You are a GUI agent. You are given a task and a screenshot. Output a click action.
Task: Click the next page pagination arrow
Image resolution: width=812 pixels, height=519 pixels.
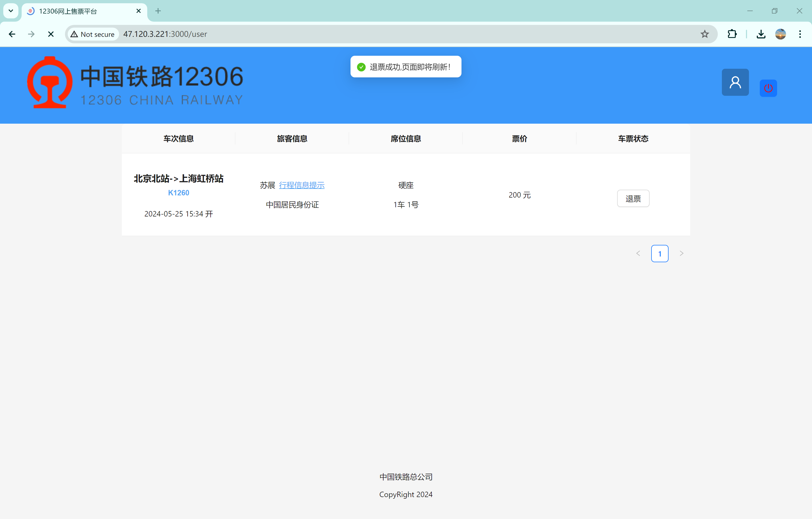point(682,254)
